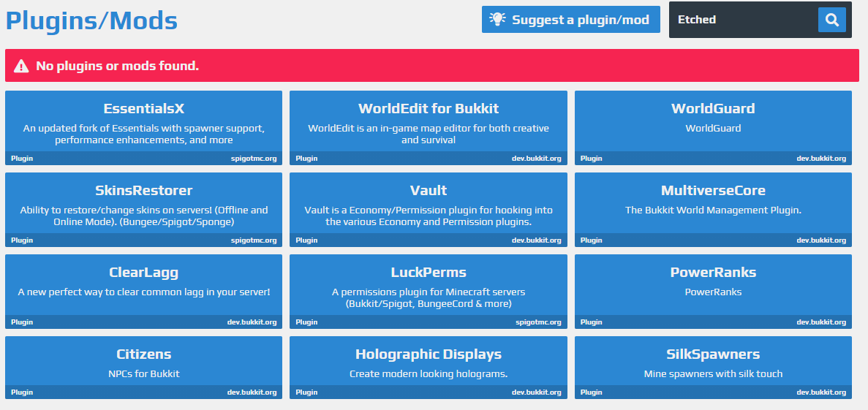Open the EssentialsX plugin card

click(x=143, y=128)
